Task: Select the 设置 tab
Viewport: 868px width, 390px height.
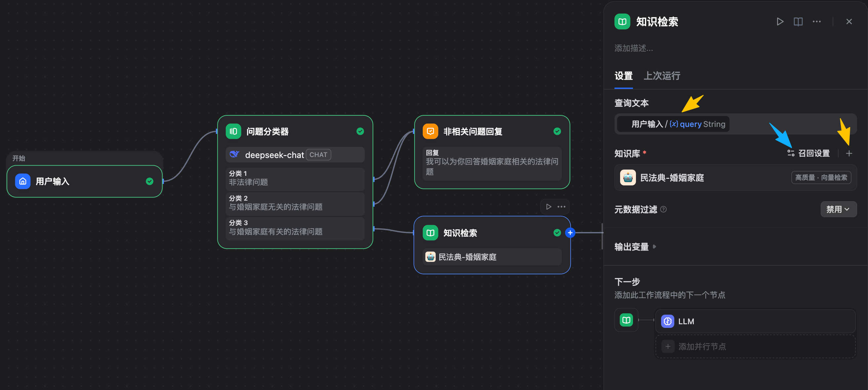Action: click(623, 76)
